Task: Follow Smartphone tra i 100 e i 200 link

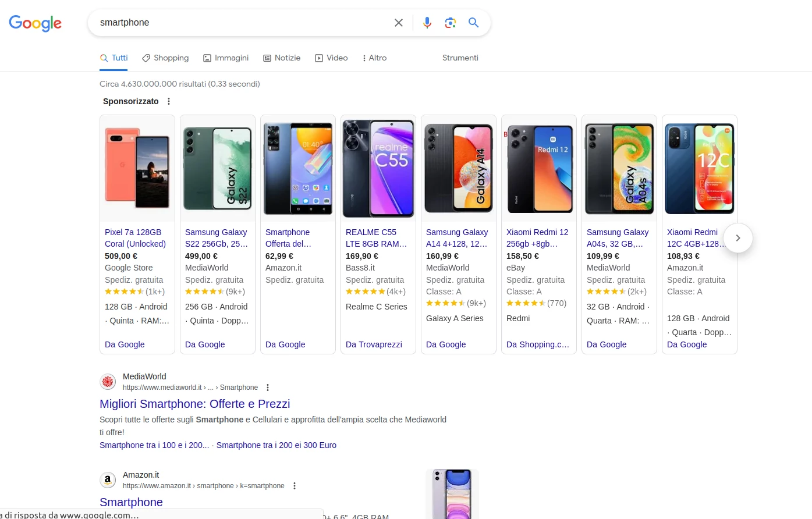Action: [x=154, y=445]
